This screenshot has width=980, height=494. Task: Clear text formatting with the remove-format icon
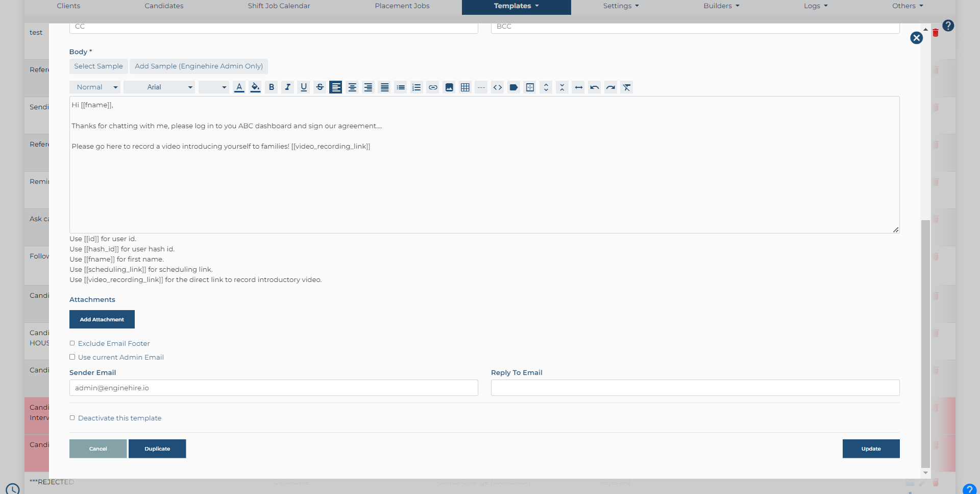tap(627, 87)
